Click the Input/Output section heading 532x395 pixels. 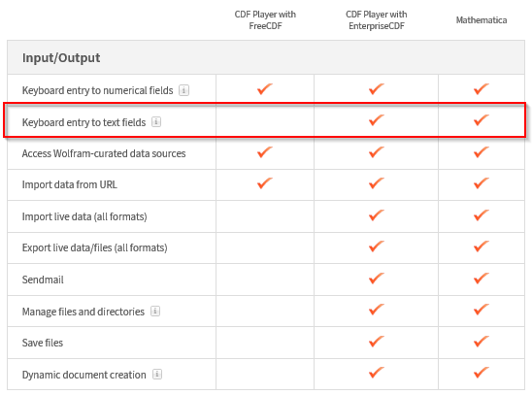[x=61, y=57]
